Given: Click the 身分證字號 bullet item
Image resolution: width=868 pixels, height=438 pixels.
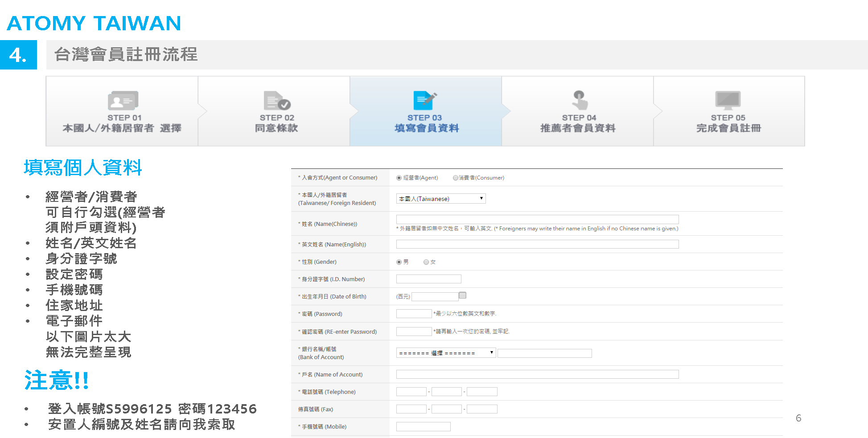Looking at the screenshot, I should (81, 259).
